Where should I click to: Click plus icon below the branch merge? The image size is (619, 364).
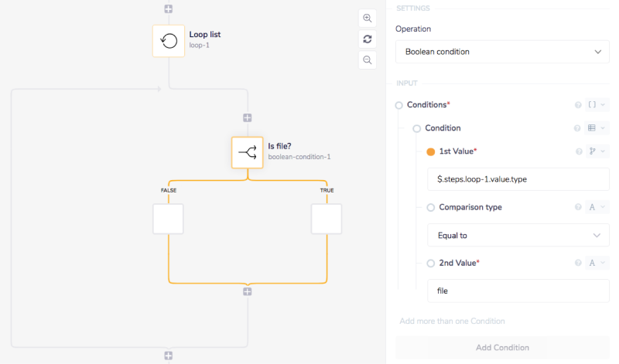click(248, 291)
